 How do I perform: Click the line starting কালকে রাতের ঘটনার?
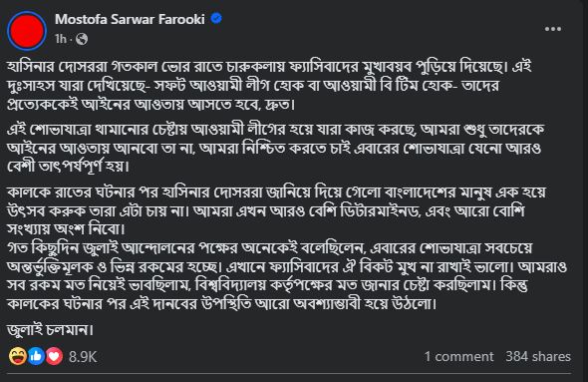276,192
